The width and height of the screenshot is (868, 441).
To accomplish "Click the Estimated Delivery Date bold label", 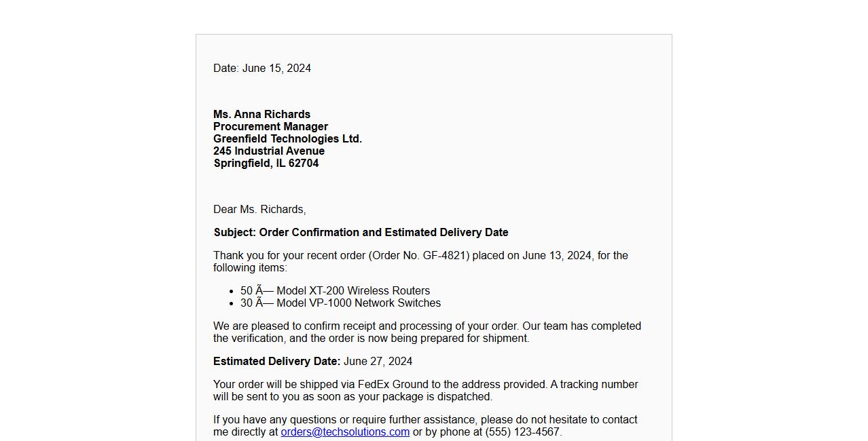I will tap(276, 362).
